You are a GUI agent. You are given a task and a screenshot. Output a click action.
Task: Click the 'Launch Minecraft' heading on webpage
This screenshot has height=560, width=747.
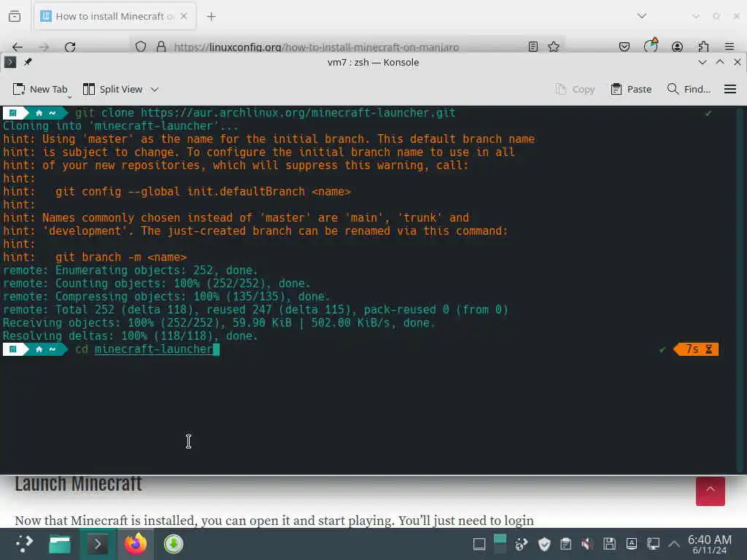[x=78, y=484]
